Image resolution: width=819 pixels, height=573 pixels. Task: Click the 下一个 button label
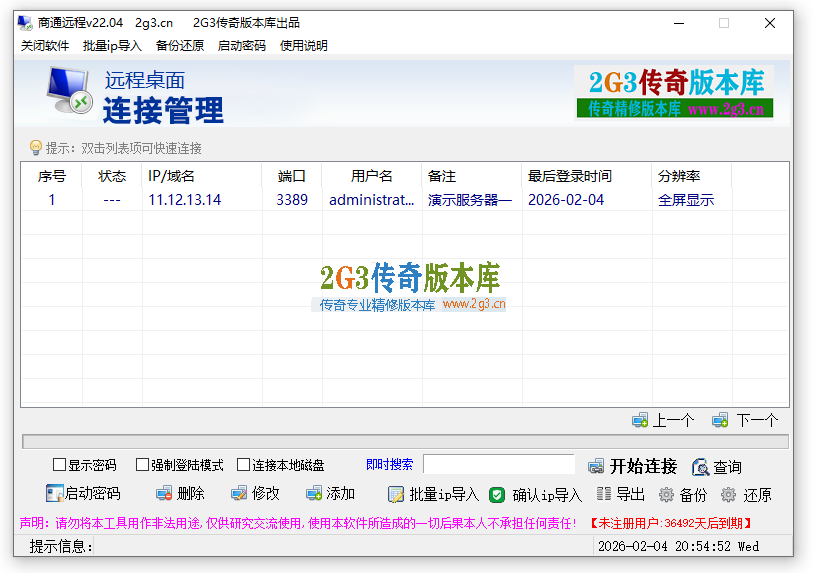point(757,420)
